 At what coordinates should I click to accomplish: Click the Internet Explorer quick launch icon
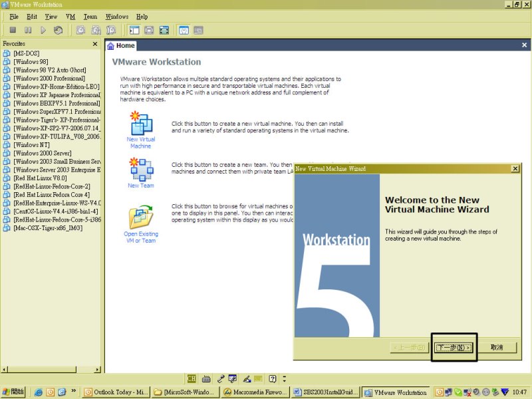pyautogui.click(x=39, y=392)
